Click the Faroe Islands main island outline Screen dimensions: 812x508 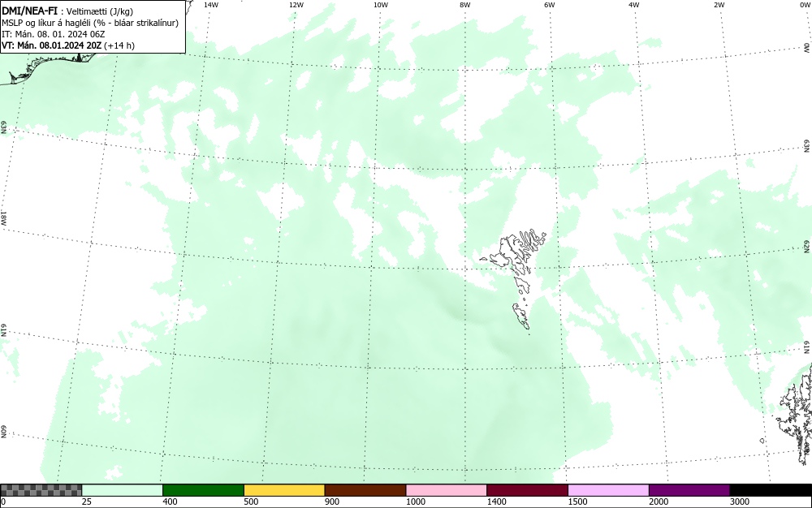(x=508, y=252)
